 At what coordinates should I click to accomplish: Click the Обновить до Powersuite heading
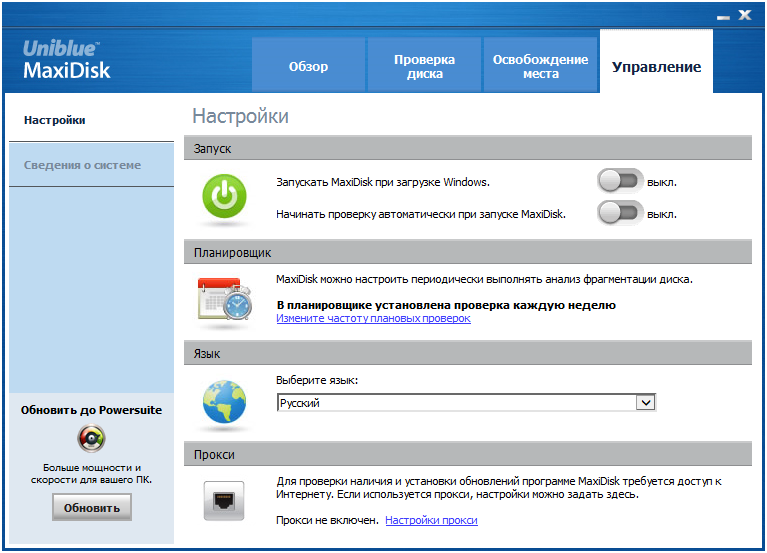pyautogui.click(x=91, y=410)
